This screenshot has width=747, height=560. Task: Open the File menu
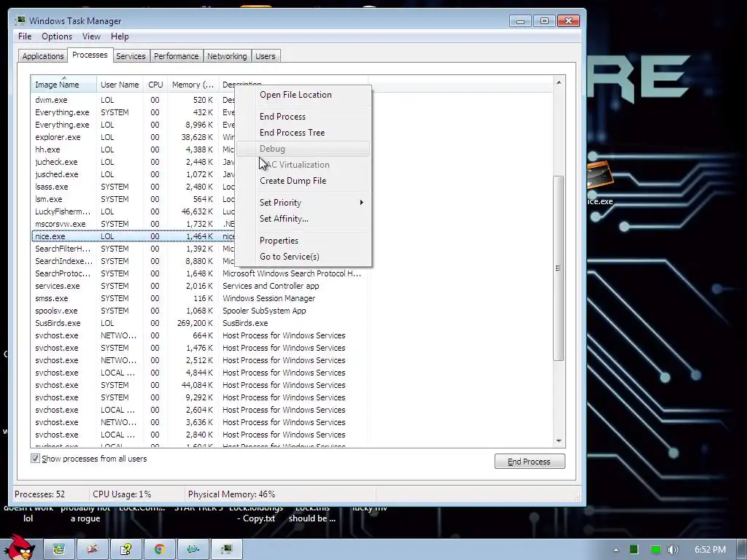tap(25, 36)
